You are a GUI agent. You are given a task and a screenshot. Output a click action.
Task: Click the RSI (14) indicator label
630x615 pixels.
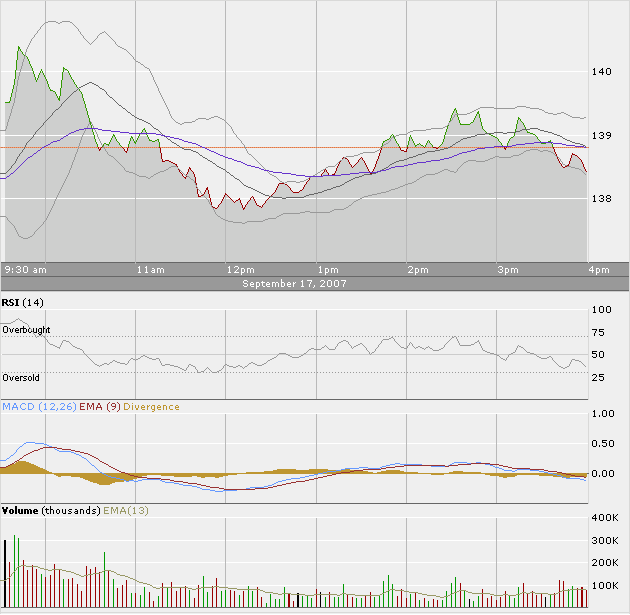coord(23,302)
